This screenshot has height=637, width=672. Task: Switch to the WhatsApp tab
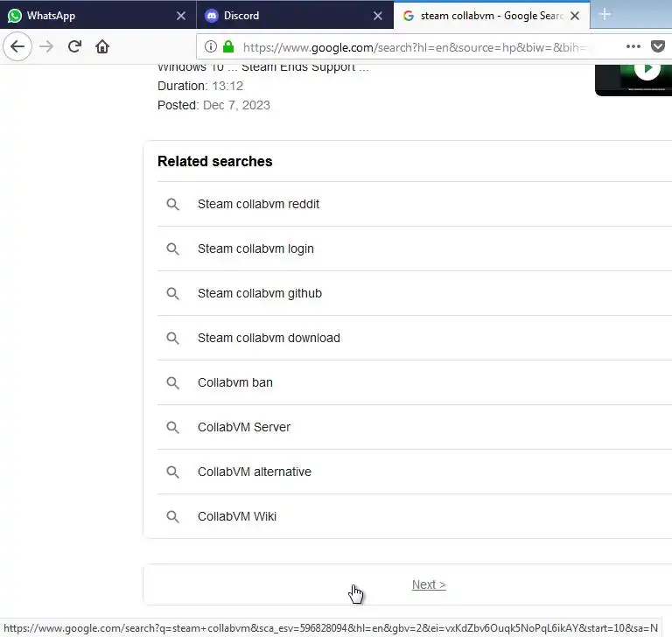[98, 16]
